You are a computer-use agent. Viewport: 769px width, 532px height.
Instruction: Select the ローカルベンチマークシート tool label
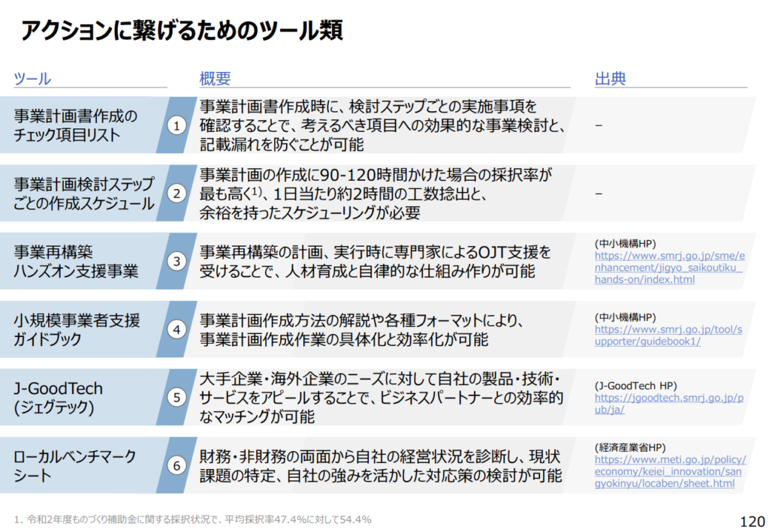coord(75,465)
